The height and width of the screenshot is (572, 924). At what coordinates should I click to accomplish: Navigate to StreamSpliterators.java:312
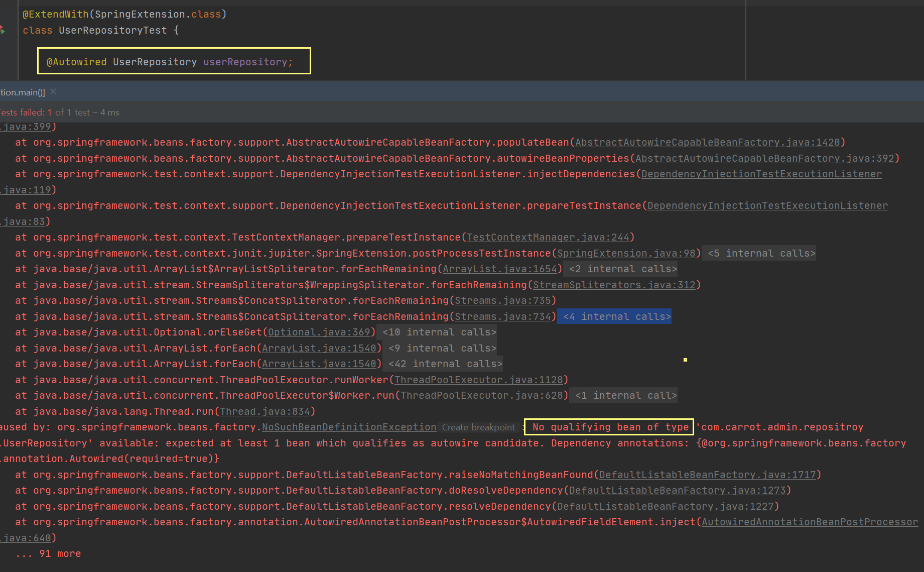(x=614, y=285)
